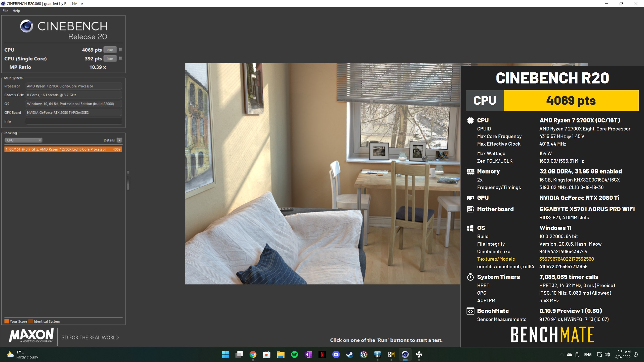Click the Textures/Models hash value
Screen dimensions: 644x362
(x=567, y=259)
